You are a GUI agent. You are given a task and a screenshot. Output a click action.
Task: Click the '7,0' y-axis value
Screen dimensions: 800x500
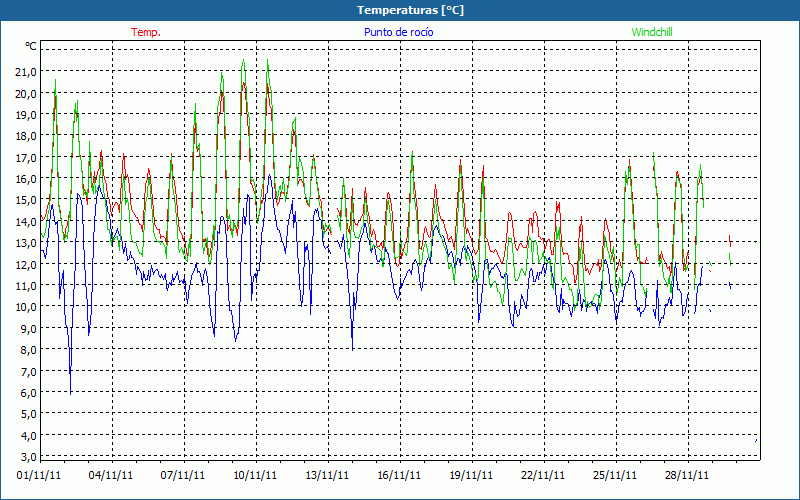[29, 371]
